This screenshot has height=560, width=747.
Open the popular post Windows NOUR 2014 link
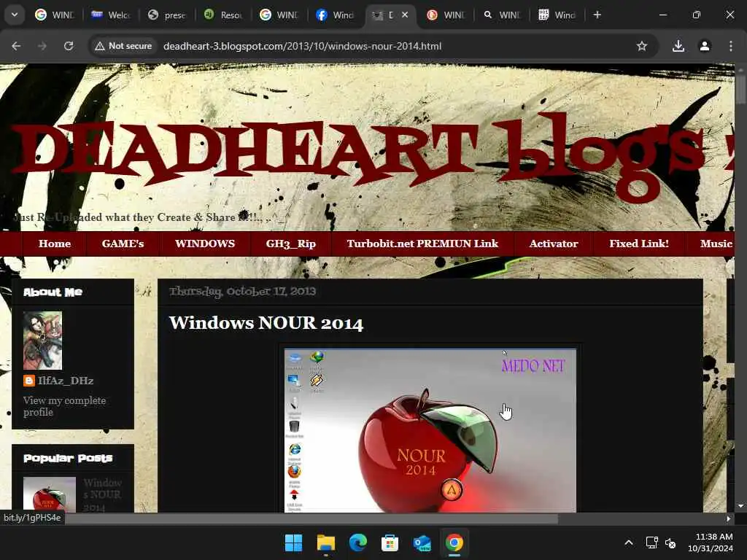pos(102,495)
